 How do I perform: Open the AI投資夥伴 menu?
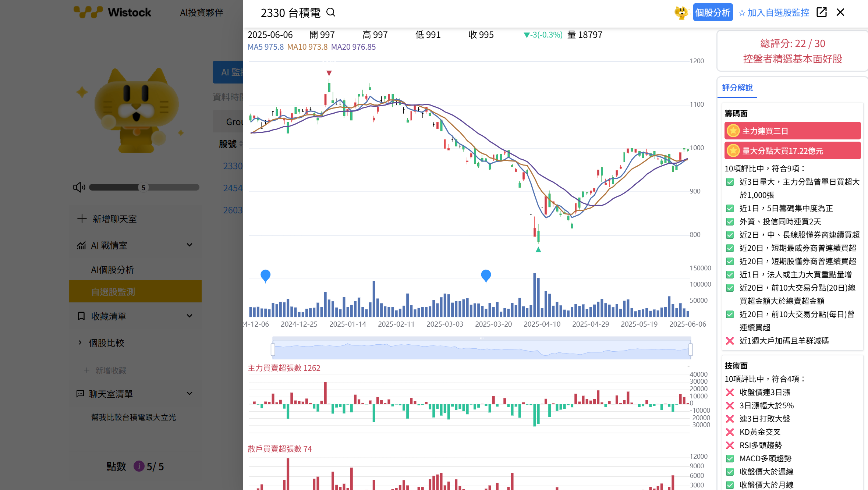tap(201, 12)
